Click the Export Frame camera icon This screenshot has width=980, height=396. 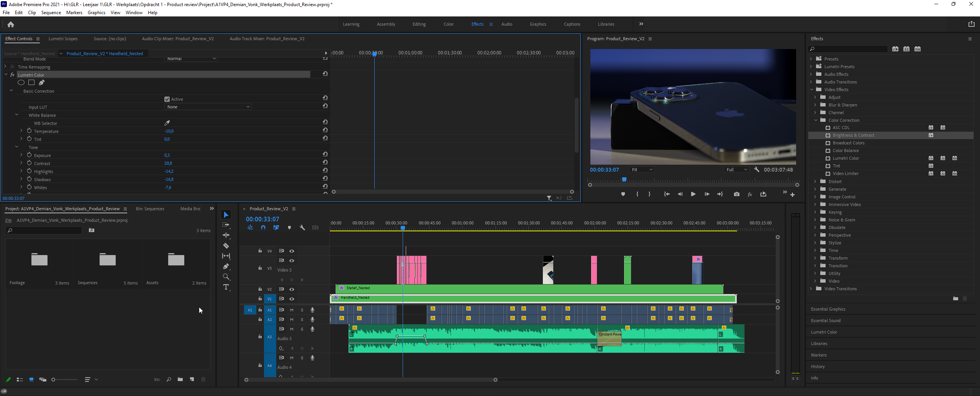coord(736,194)
